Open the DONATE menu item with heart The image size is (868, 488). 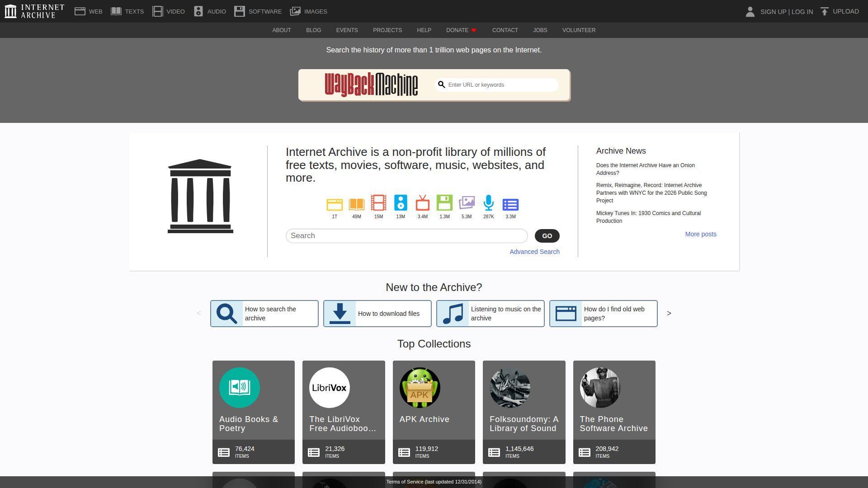click(x=460, y=30)
